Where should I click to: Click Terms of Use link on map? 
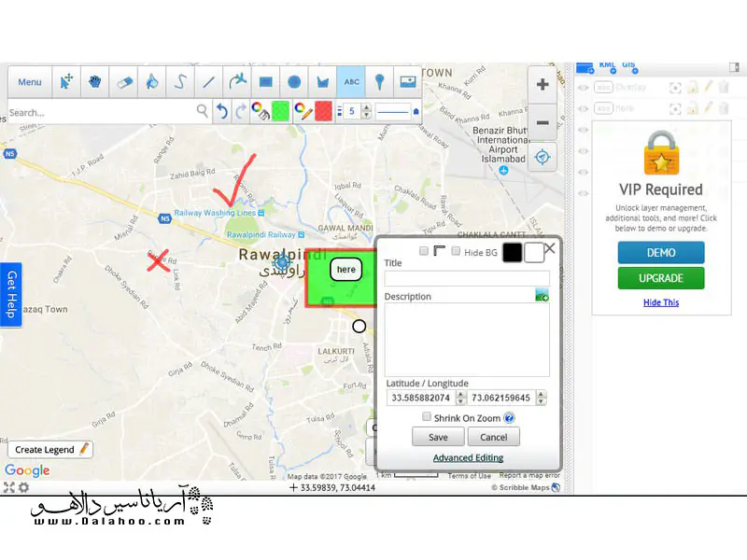tap(470, 475)
